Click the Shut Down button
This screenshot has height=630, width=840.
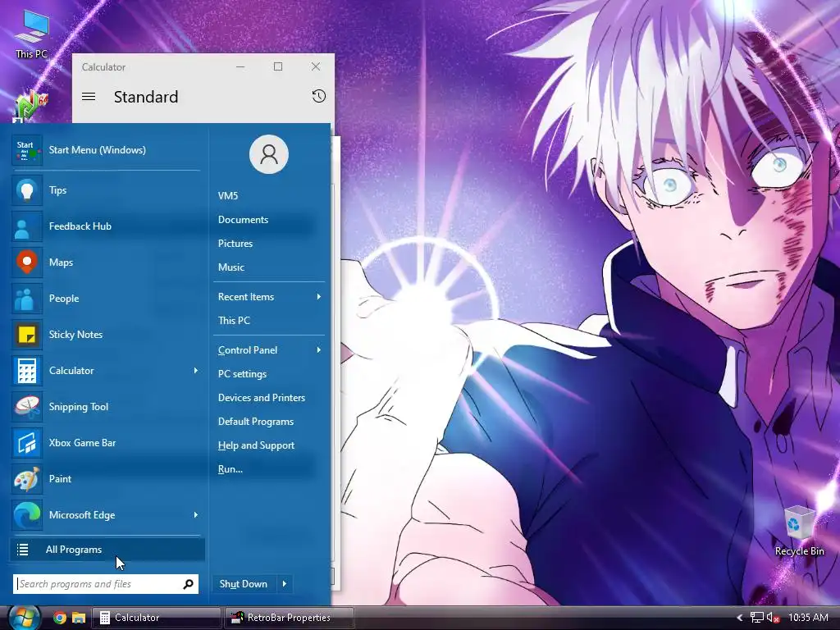pyautogui.click(x=244, y=584)
